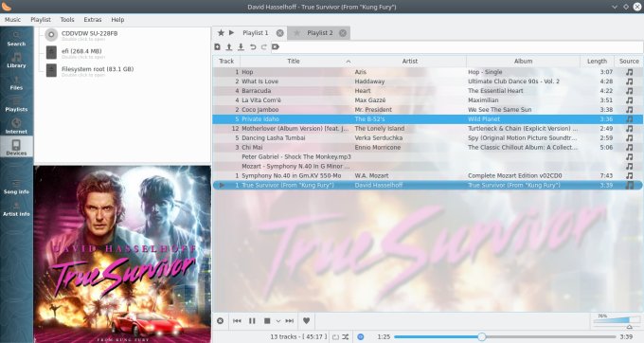Toggle the favorite star on Playlist 2 tab
The width and height of the screenshot is (644, 343).
(296, 33)
